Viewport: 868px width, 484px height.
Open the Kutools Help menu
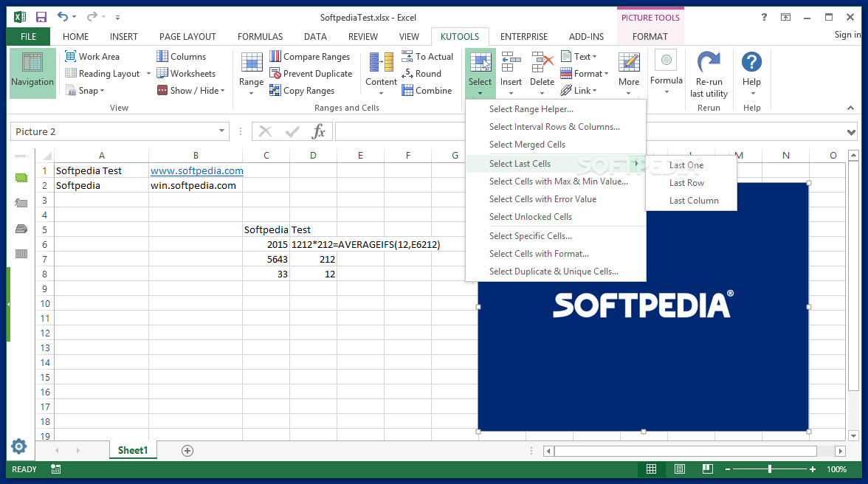pos(751,73)
